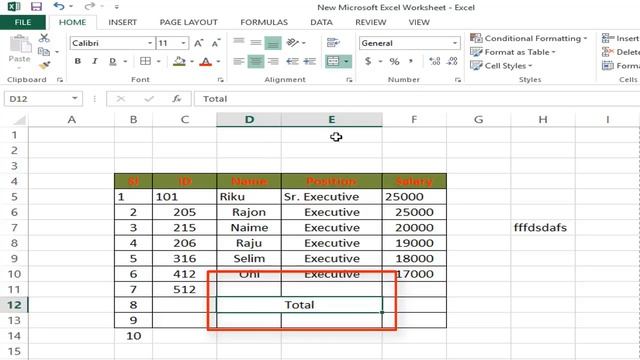Image resolution: width=640 pixels, height=360 pixels.
Task: Select cell containing fffdsdafs
Action: (543, 228)
